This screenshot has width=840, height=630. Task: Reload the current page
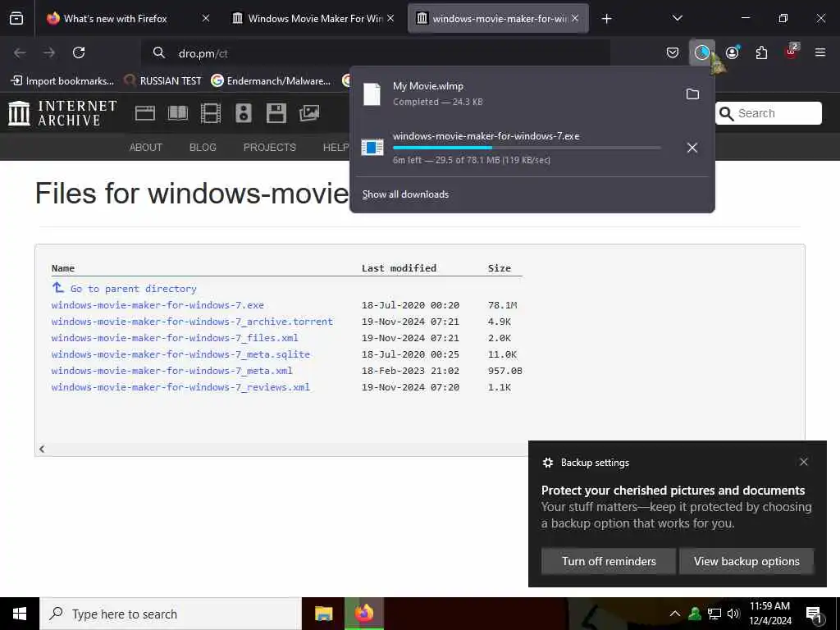tap(79, 52)
